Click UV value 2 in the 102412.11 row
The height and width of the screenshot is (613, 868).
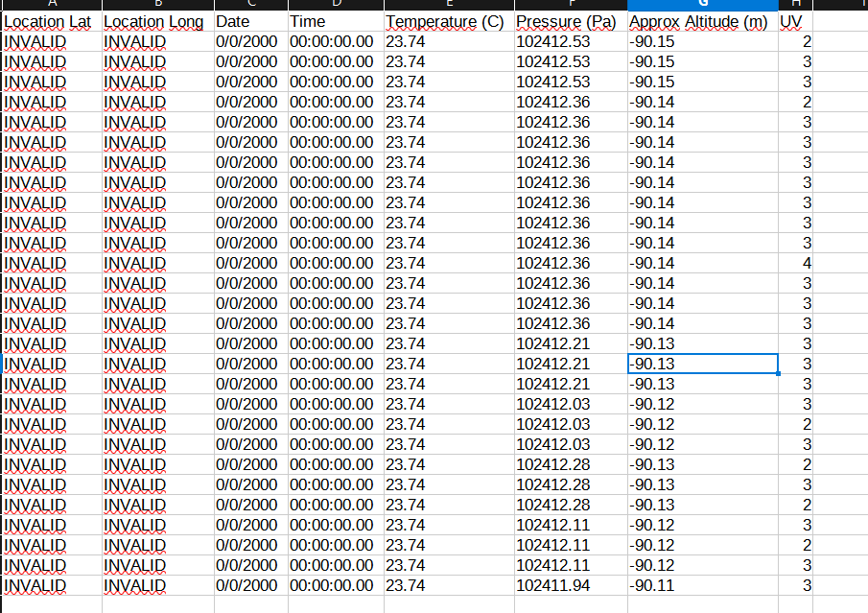click(x=795, y=545)
